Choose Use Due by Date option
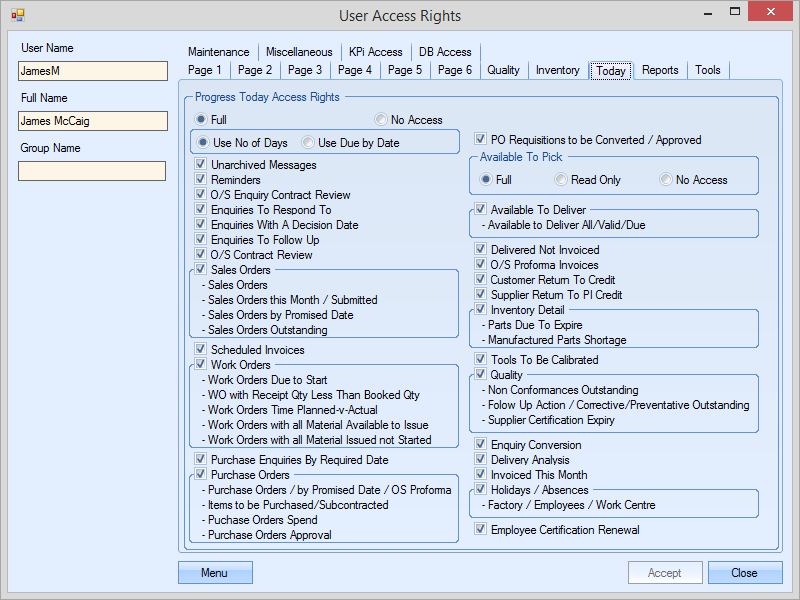Screen dimensions: 800x600 coord(309,143)
